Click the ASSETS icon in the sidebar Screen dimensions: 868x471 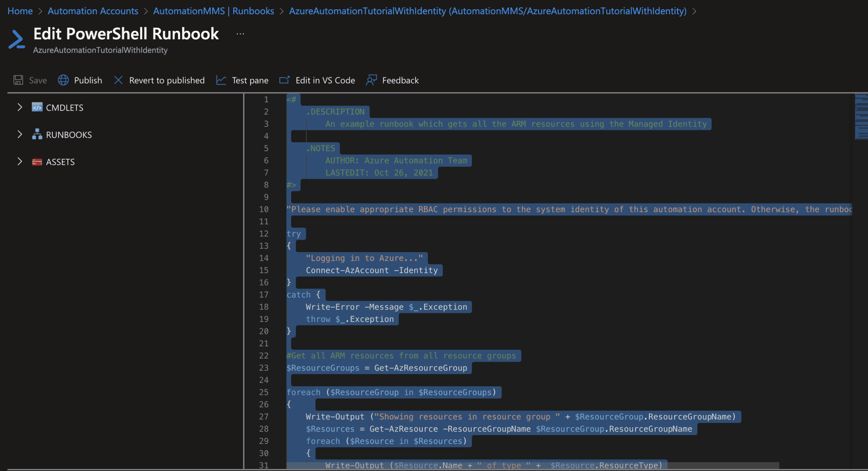click(37, 162)
